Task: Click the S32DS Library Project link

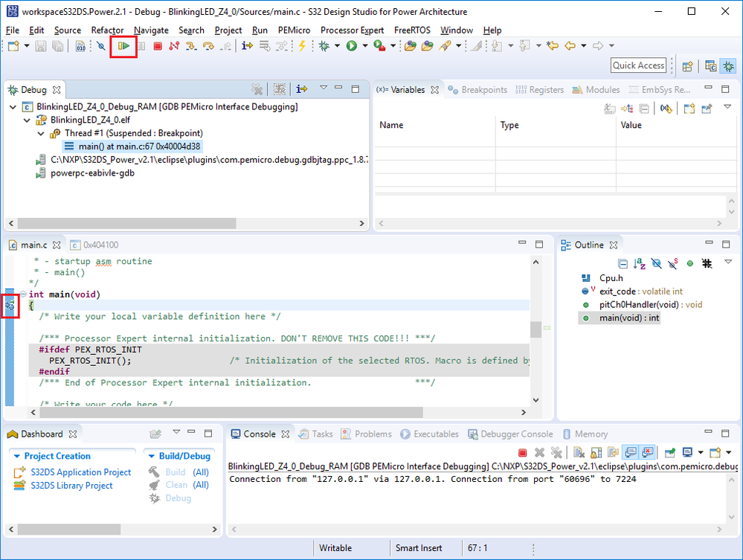Action: pyautogui.click(x=71, y=486)
